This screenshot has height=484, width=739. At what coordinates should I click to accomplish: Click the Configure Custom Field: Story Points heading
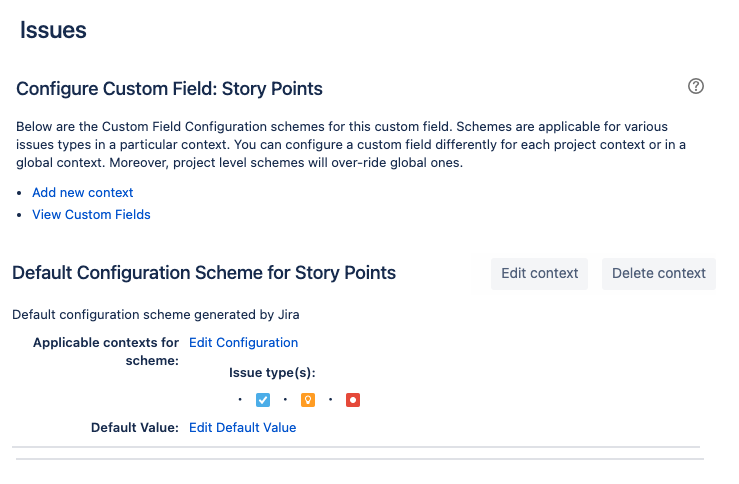[x=169, y=89]
